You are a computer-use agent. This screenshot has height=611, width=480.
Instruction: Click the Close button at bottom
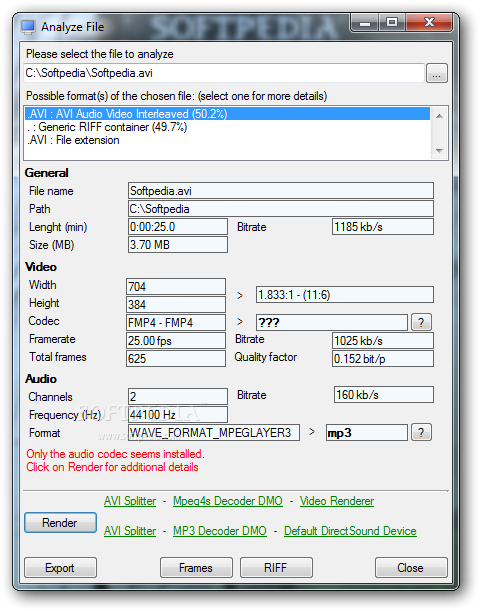(x=411, y=568)
